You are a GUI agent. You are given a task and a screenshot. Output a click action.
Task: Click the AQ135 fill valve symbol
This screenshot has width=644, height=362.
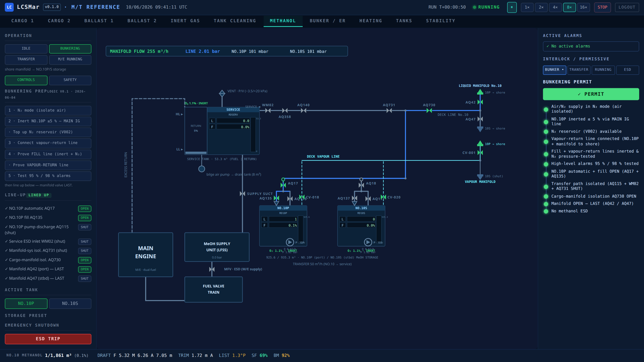[x=276, y=198]
